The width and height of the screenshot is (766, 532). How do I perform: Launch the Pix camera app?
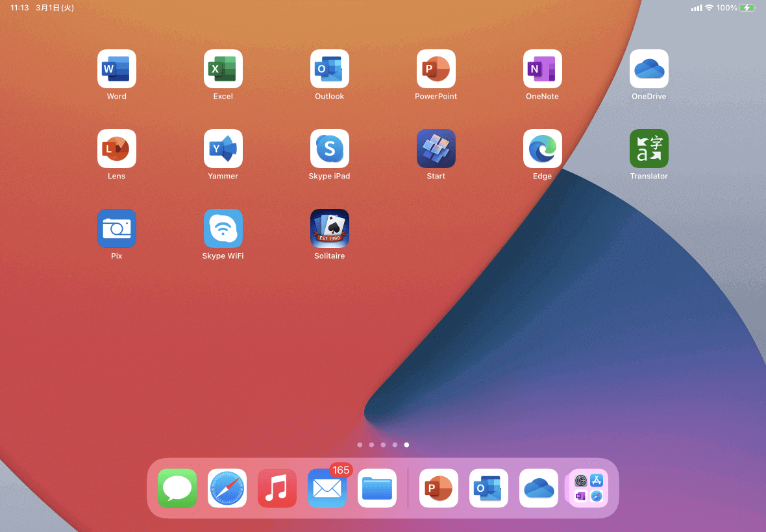pyautogui.click(x=116, y=228)
